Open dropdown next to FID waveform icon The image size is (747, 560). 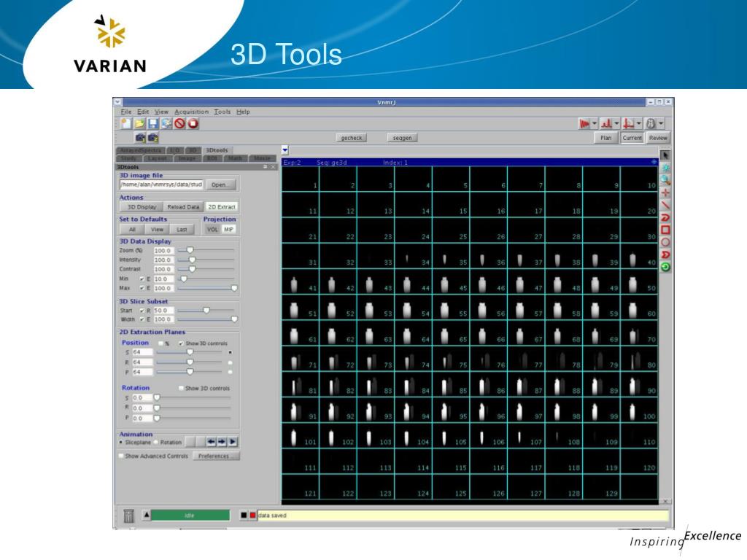click(595, 124)
